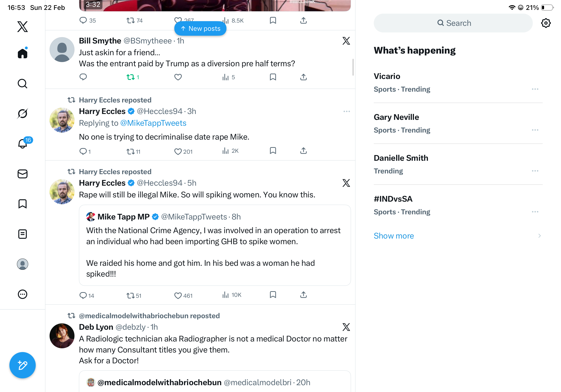Click Show more under trending topics
Screen dimensions: 561x392
394,236
